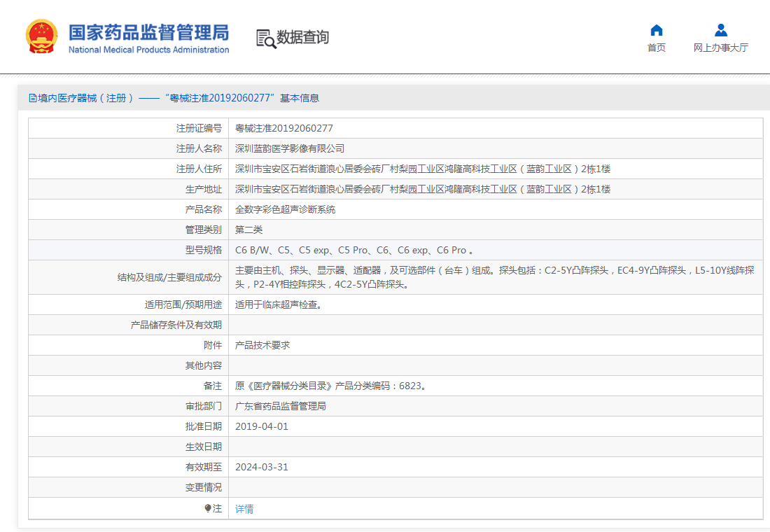Viewport: 770px width, 532px height.
Task: Click the 结构及组成/主要组成成分 label
Action: [x=169, y=277]
